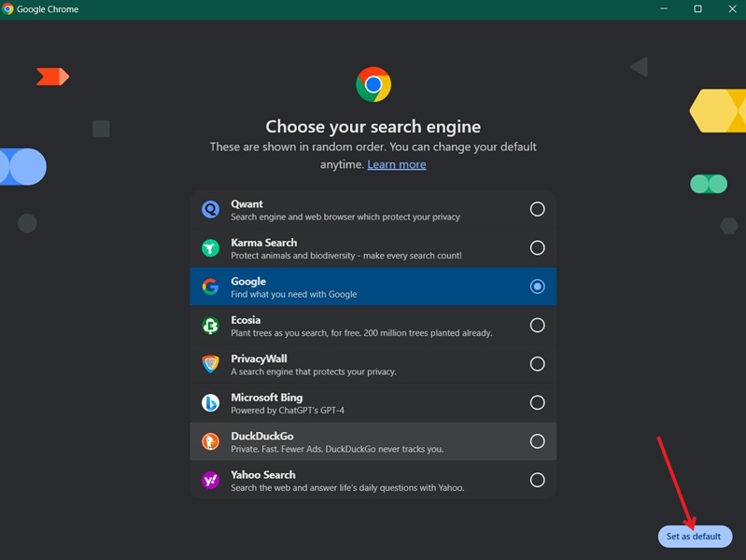Click the Qwant search engine icon
The image size is (746, 560).
[x=210, y=209]
